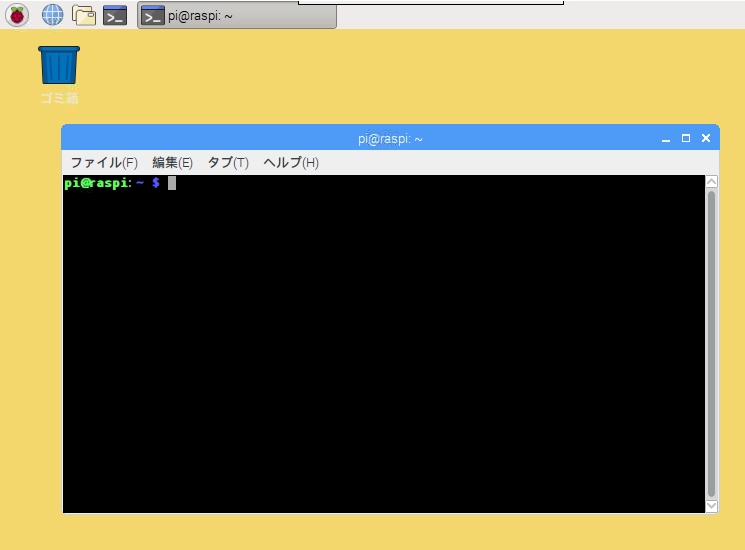Close the pi@raspi terminal window
This screenshot has height=550, width=745.
click(x=706, y=139)
